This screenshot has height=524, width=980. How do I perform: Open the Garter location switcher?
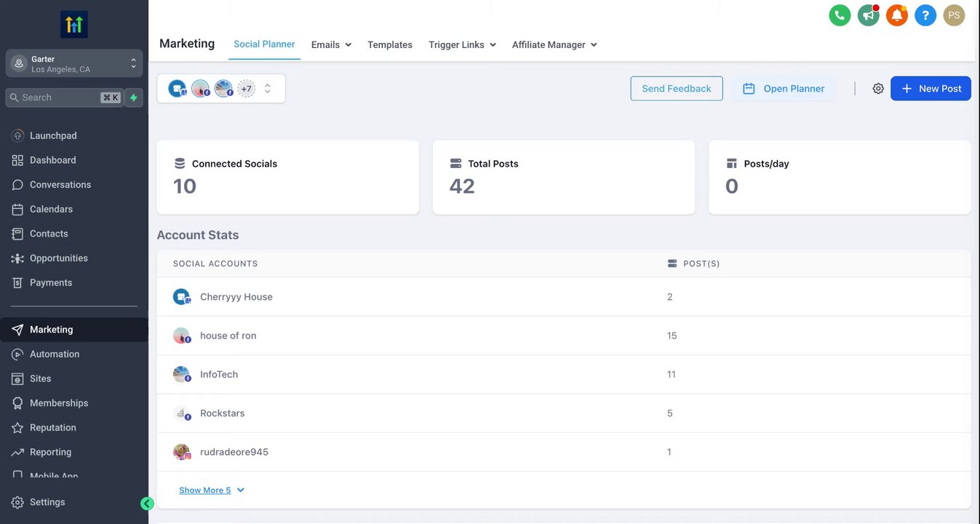pos(74,64)
